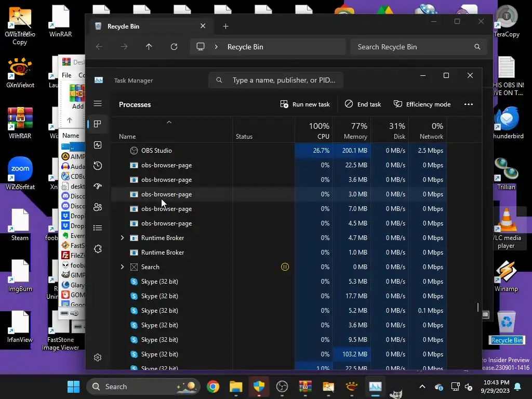Open WinRAR from taskbar
532x399 pixels.
(305, 387)
